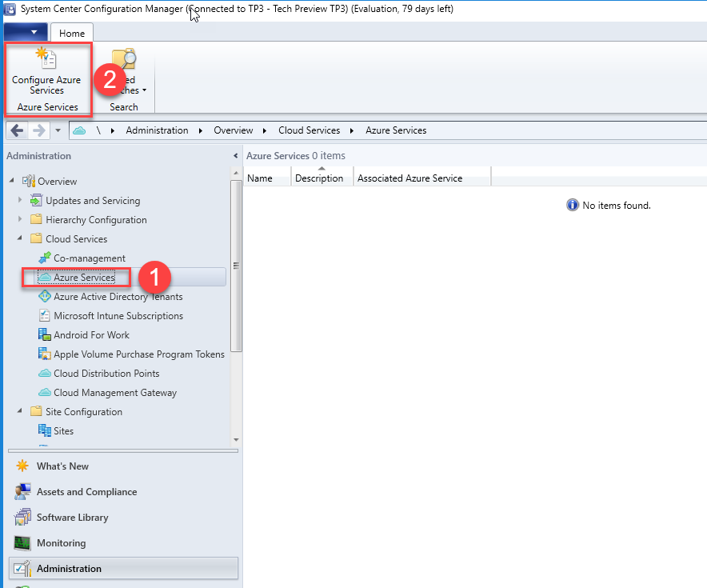
Task: Sort by the Description column header
Action: click(x=319, y=178)
